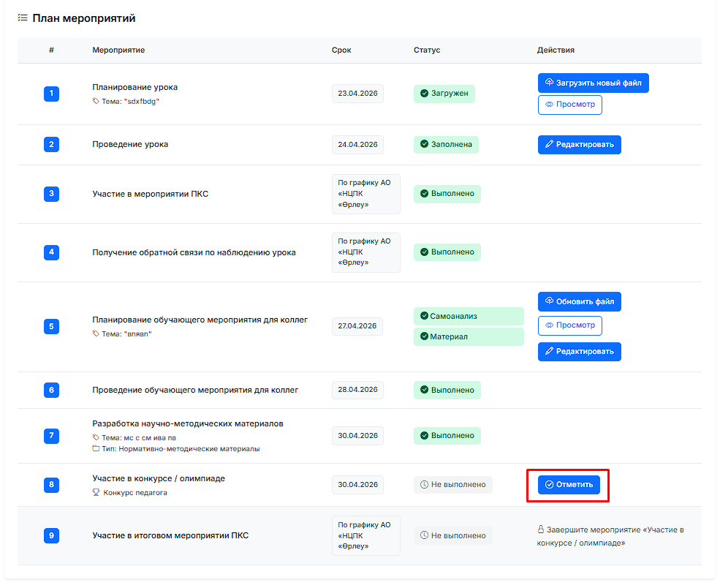Screen dimensions: 720x588
Task: Click the Срок column header
Action: (341, 50)
